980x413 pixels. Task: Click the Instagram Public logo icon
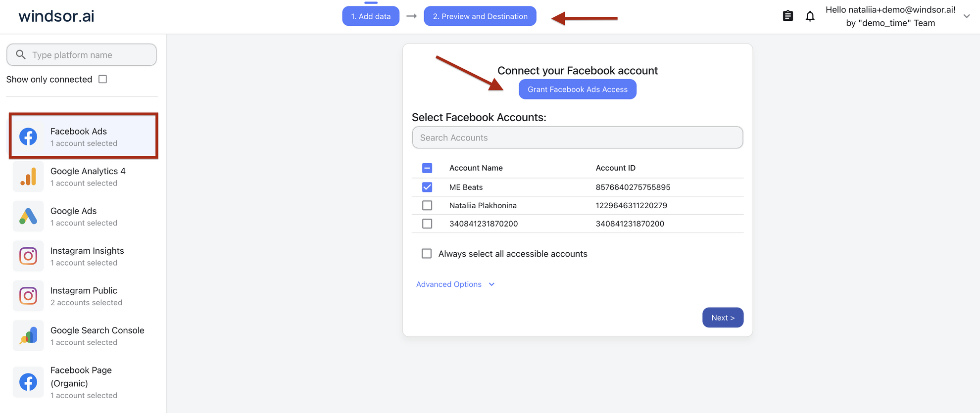click(28, 296)
